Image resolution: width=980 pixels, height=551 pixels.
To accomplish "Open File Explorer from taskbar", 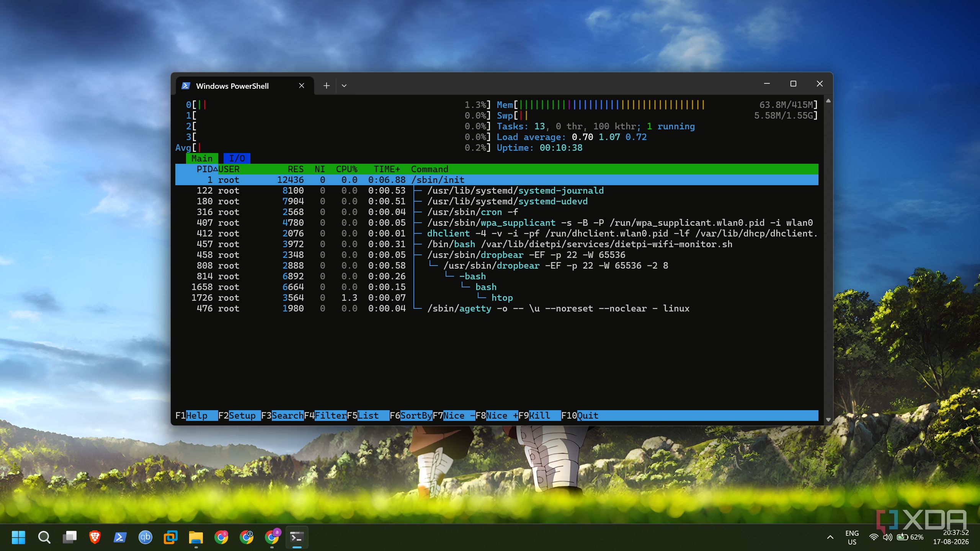I will point(196,537).
